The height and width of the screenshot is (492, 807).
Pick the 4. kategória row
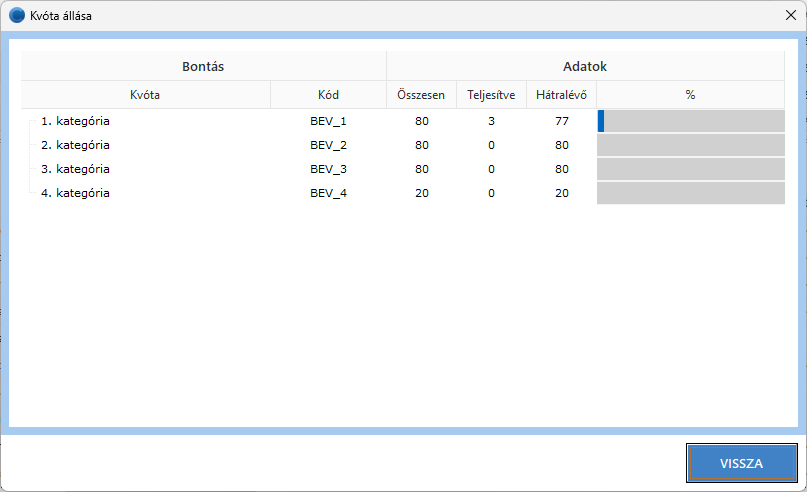point(75,193)
